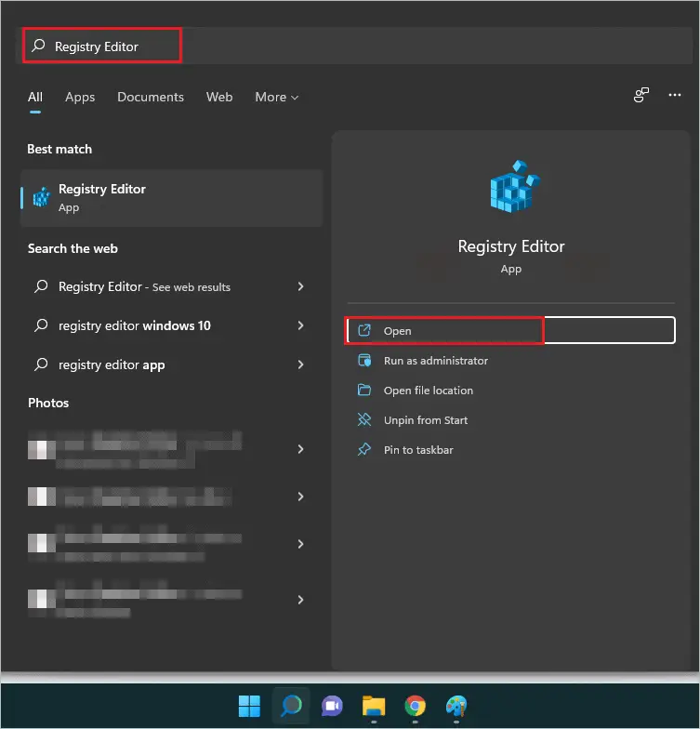Click the Run as administrator shield icon

coord(364,361)
